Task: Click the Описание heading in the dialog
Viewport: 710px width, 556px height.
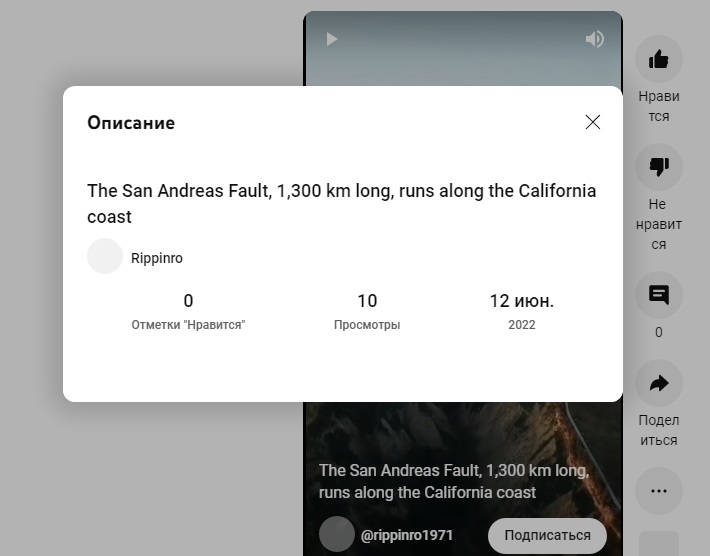Action: (x=131, y=123)
